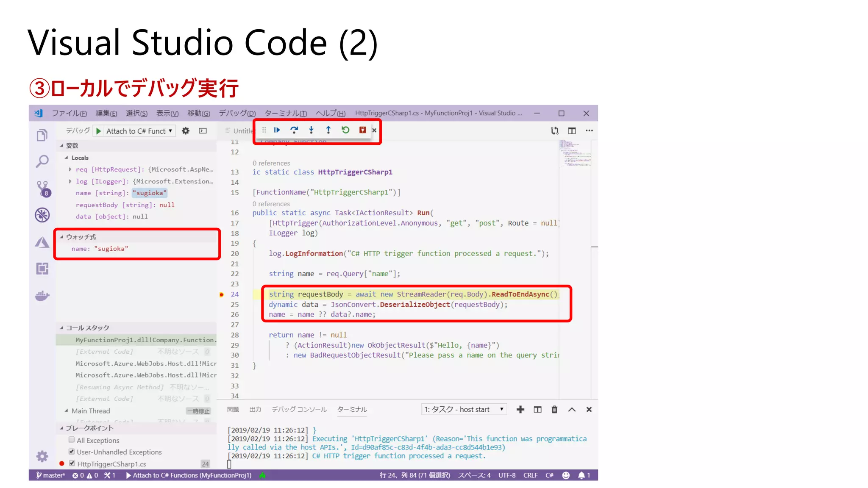
Task: Open editor more actions ellipsis
Action: coord(589,131)
